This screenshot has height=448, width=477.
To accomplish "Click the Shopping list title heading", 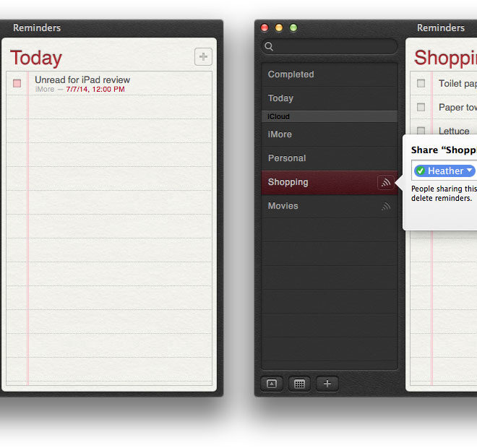I will pyautogui.click(x=445, y=58).
